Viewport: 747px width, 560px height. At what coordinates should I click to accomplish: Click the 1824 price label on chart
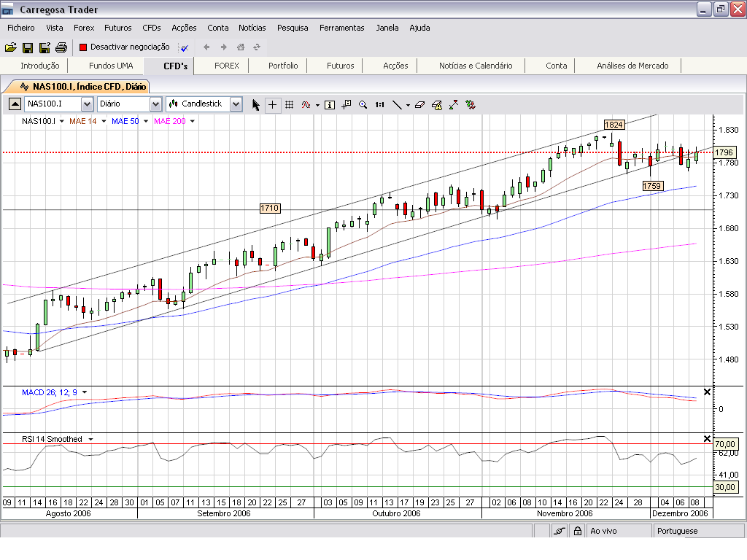click(614, 125)
